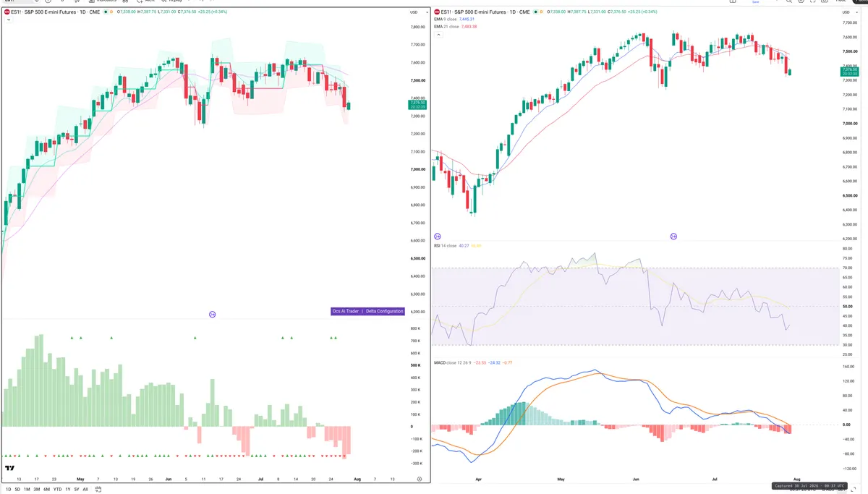This screenshot has height=494, width=868.
Task: Select the YTD time range
Action: click(57, 490)
